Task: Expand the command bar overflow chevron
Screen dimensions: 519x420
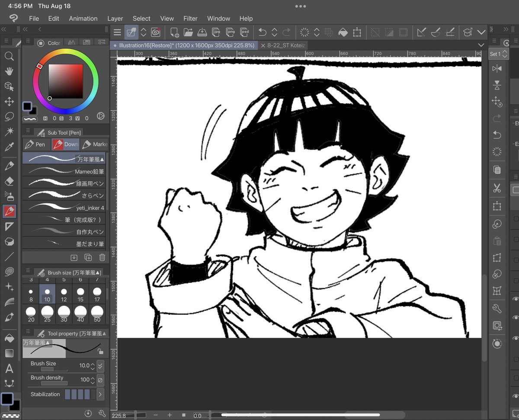Action: click(x=481, y=32)
